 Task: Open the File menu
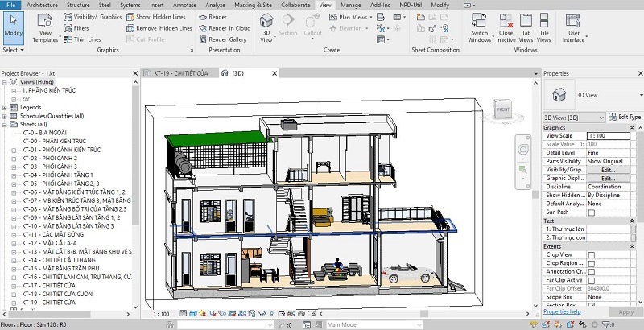11,5
